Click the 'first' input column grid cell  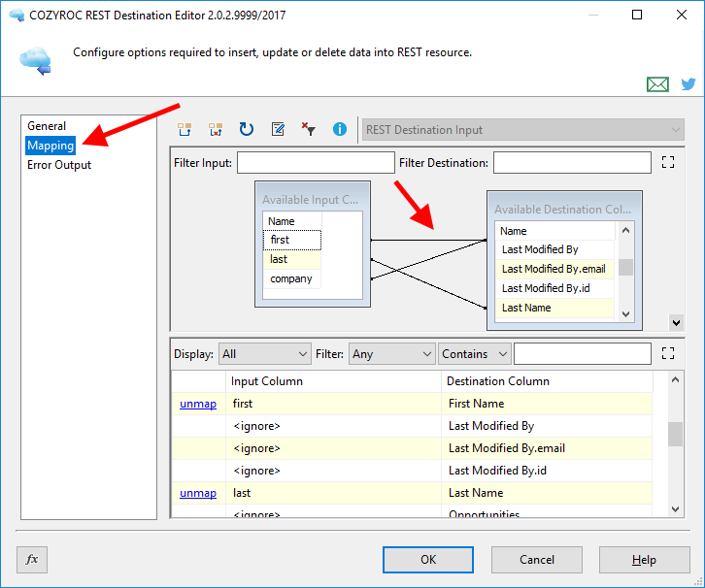tap(333, 404)
